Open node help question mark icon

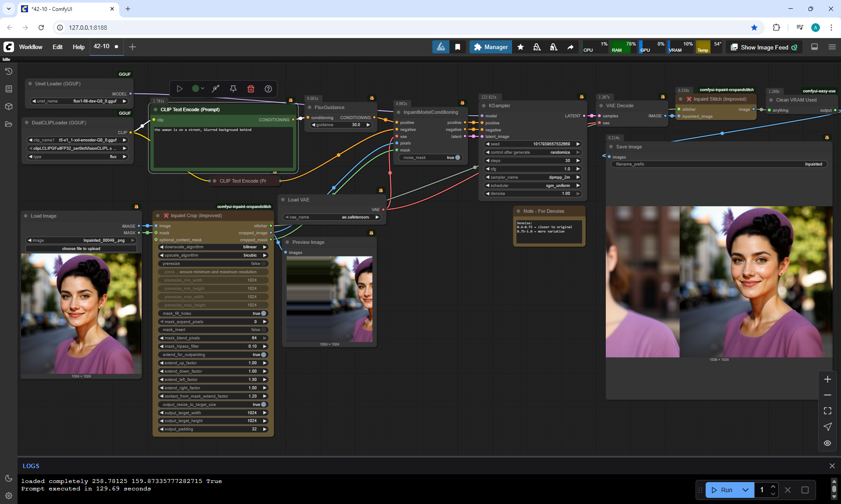[x=268, y=89]
